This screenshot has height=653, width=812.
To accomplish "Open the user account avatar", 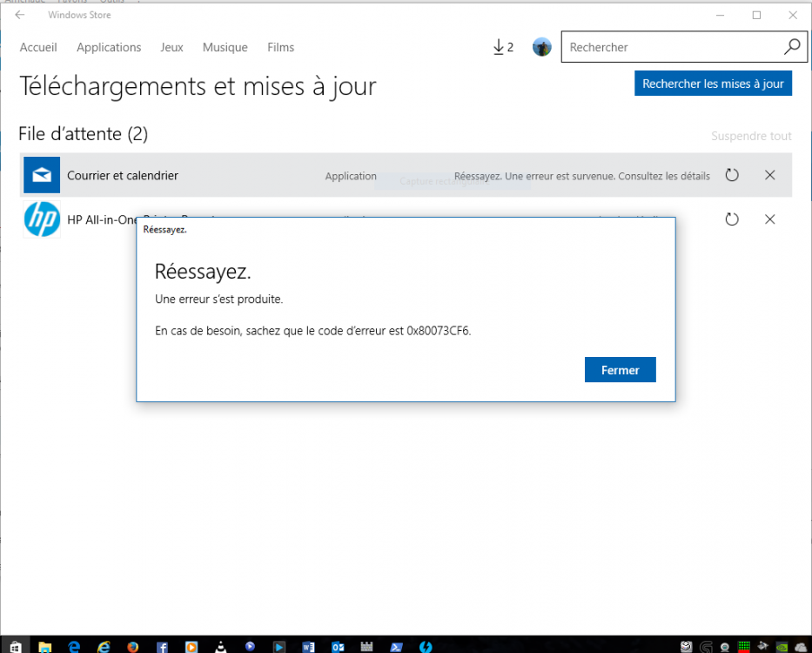I will pos(541,47).
